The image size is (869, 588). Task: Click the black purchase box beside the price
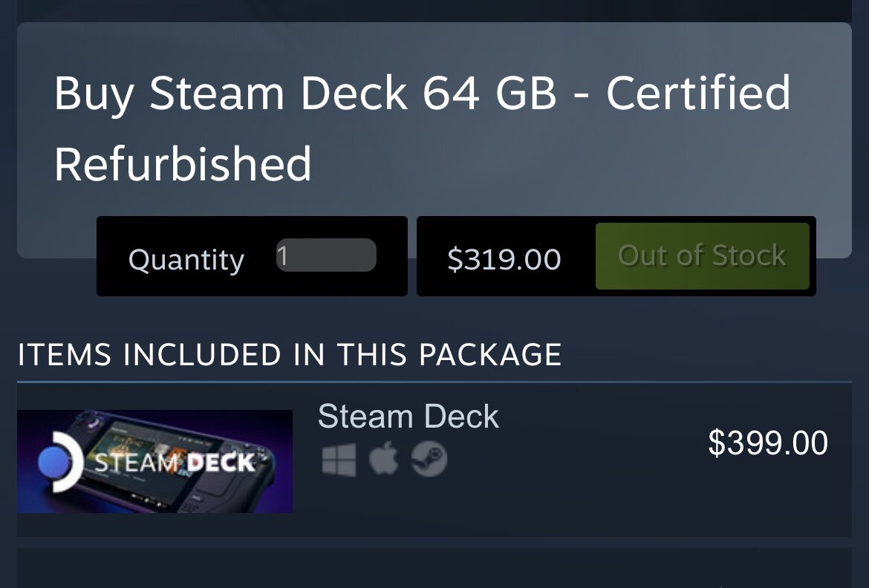pyautogui.click(x=616, y=256)
